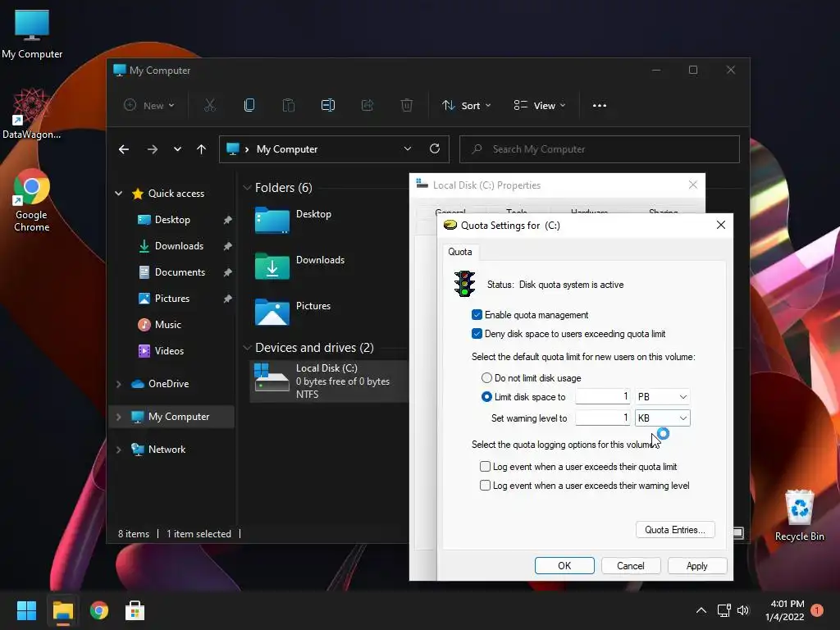Click OK in Quota Settings
Viewport: 840px width, 630px height.
click(564, 566)
